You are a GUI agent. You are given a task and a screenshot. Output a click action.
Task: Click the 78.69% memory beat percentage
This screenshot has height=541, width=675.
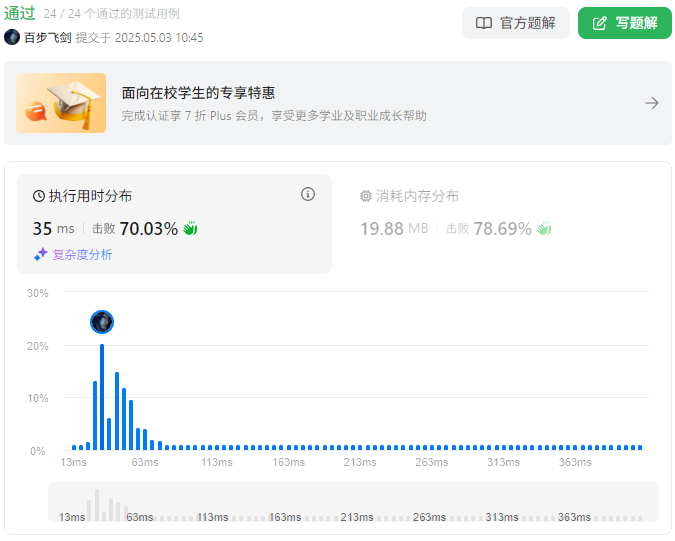point(502,229)
